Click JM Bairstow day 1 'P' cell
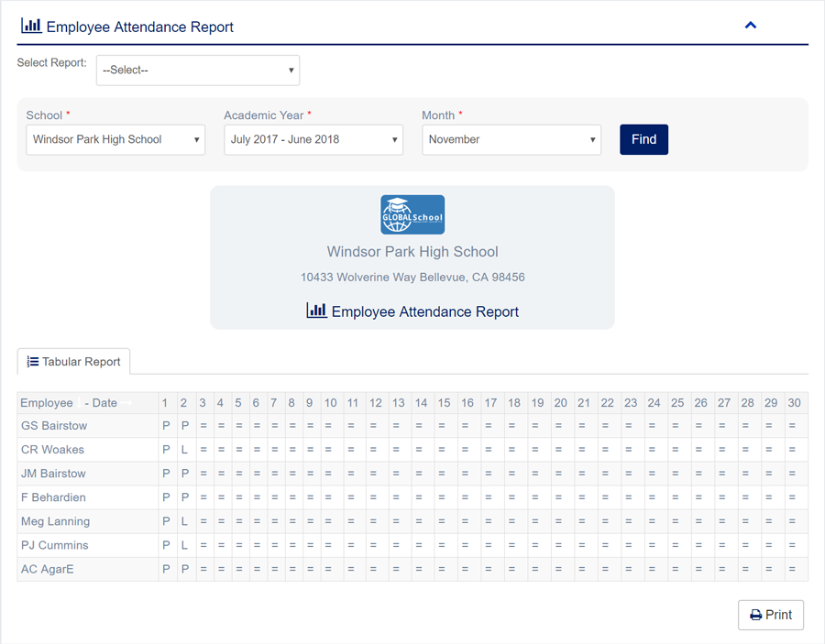825x644 pixels. 168,474
